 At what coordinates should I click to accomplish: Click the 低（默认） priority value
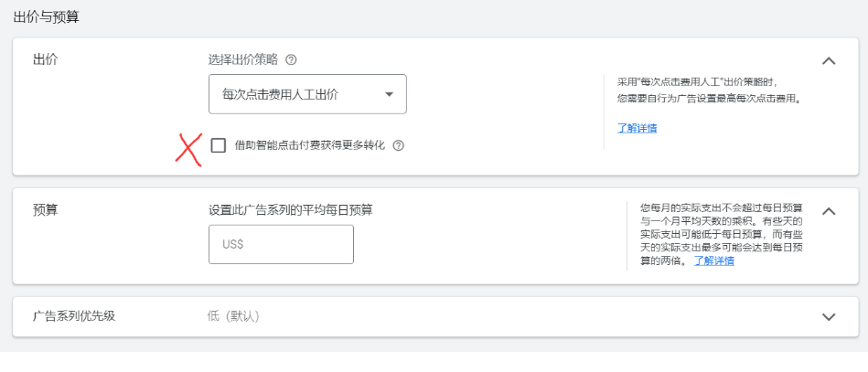tap(234, 316)
